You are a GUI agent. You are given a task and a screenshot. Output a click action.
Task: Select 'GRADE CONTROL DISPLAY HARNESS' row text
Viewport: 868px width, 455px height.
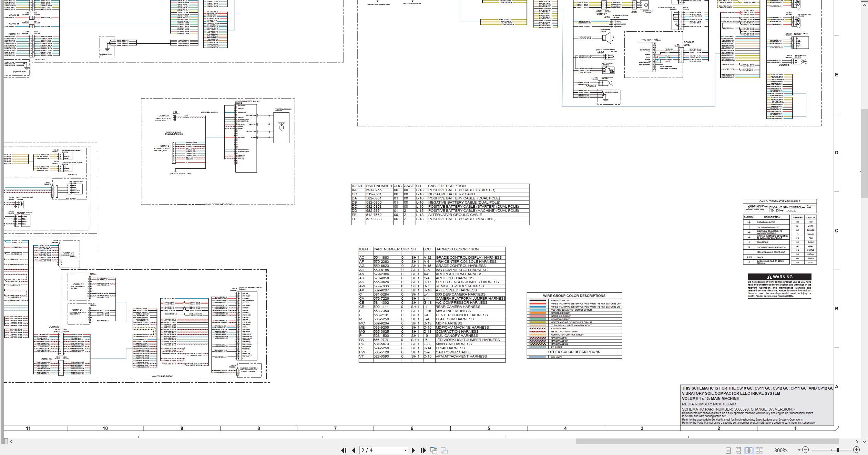[469, 258]
